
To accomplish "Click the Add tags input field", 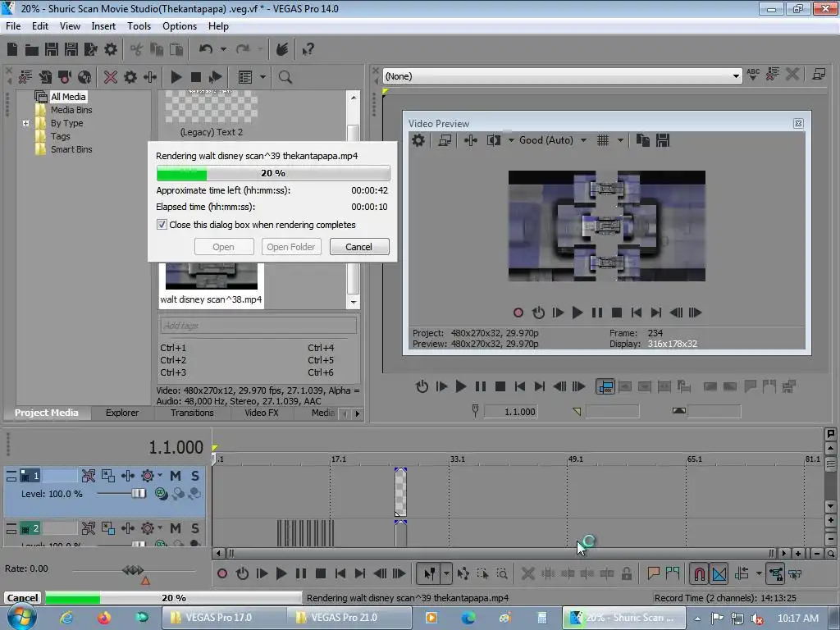I will coord(258,325).
